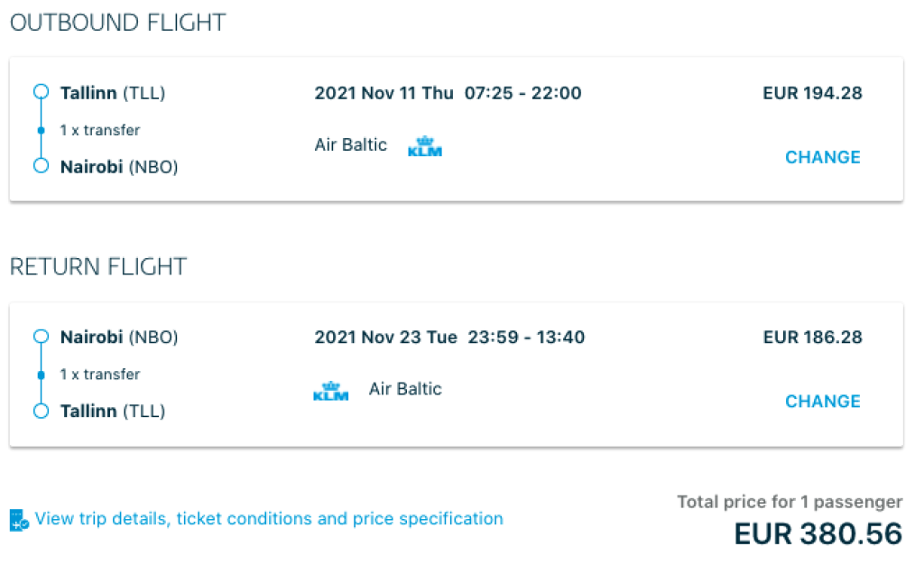Image resolution: width=924 pixels, height=565 pixels.
Task: Click the ticket icon beside trip details link
Action: (19, 520)
